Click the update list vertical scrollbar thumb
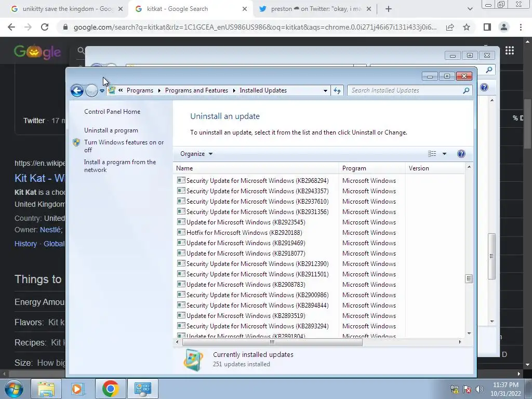 click(x=469, y=278)
